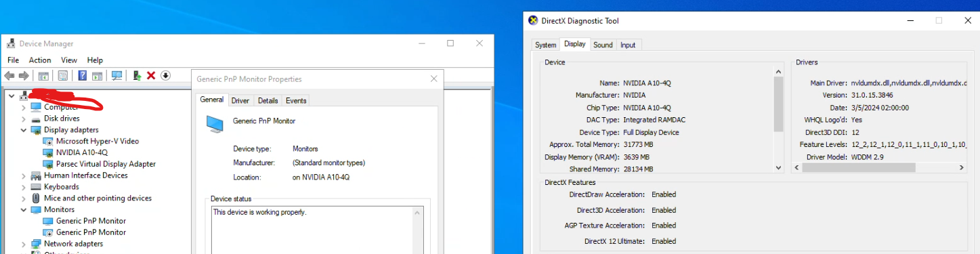Click the Device Manager title bar icon

coord(12,43)
